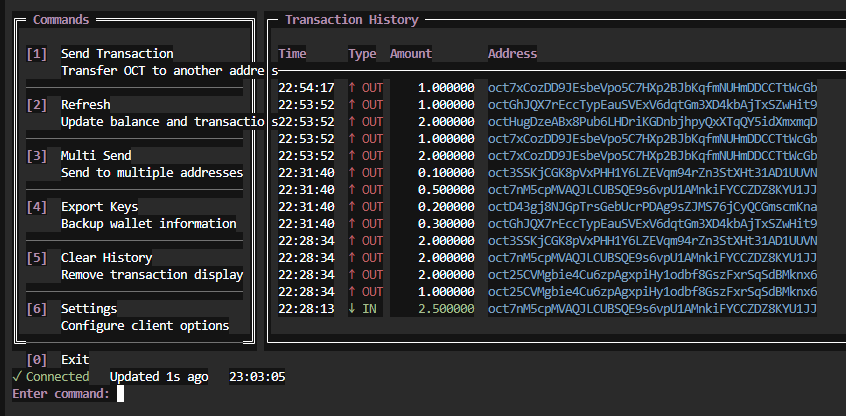This screenshot has height=416, width=846.
Task: Click the Transaction History panel title
Action: [352, 19]
